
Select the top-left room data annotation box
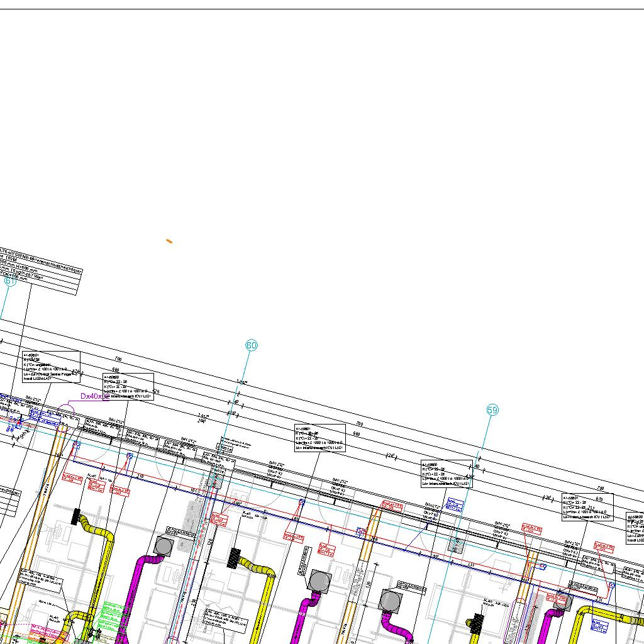click(51, 367)
